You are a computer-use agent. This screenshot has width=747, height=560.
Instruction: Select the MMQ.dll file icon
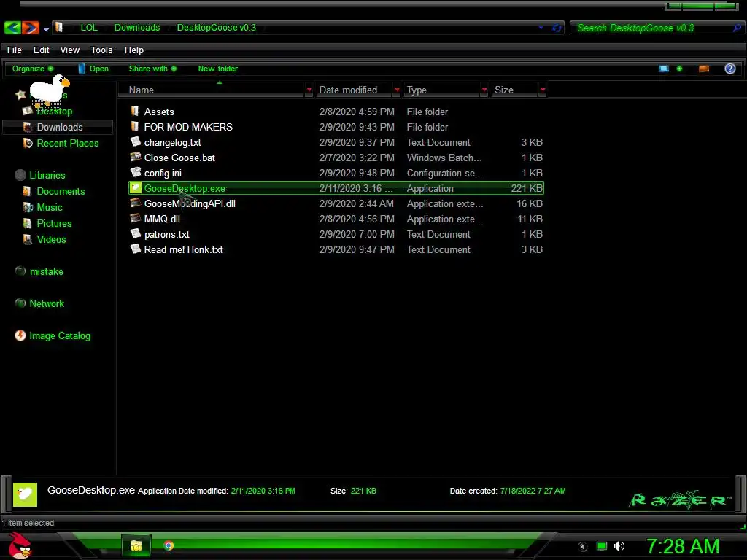[135, 219]
